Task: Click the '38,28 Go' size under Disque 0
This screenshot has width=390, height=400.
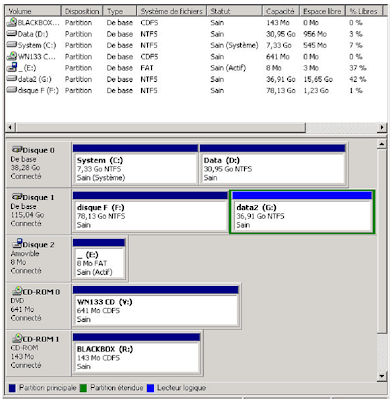Action: pos(25,167)
